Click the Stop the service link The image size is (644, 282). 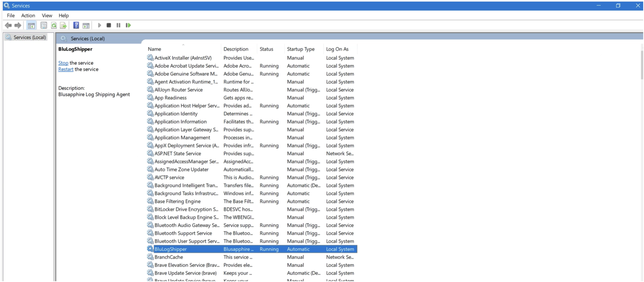pos(63,63)
